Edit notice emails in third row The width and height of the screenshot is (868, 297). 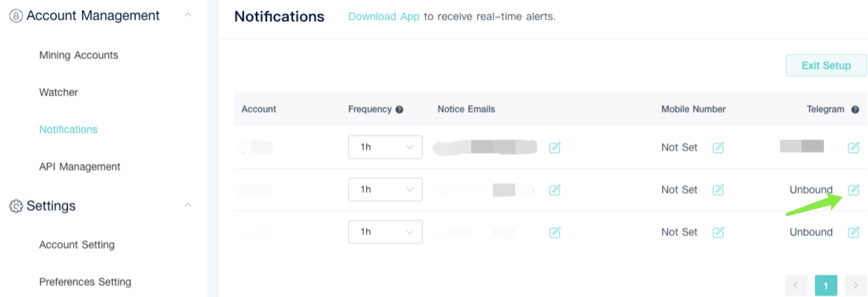click(555, 232)
